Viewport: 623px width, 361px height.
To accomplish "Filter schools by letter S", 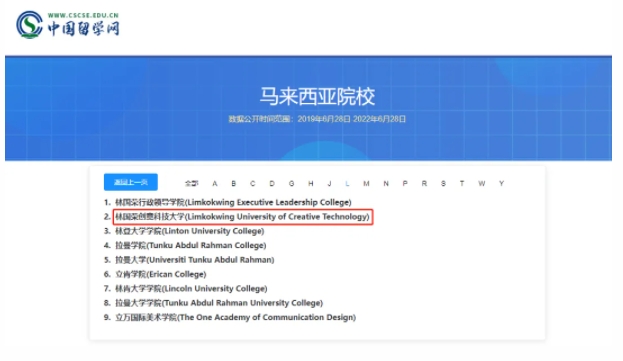I will pos(443,183).
